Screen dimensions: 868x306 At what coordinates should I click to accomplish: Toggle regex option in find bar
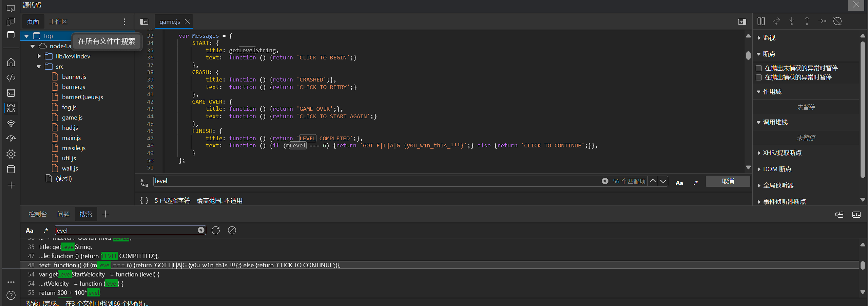(x=696, y=183)
